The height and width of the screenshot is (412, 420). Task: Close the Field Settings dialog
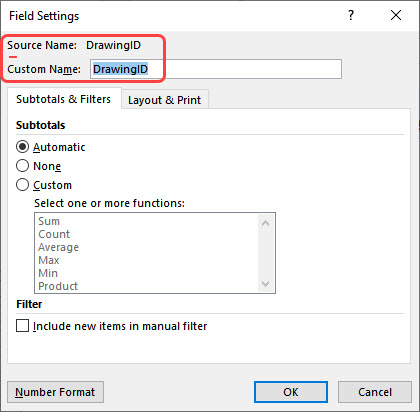(x=396, y=15)
